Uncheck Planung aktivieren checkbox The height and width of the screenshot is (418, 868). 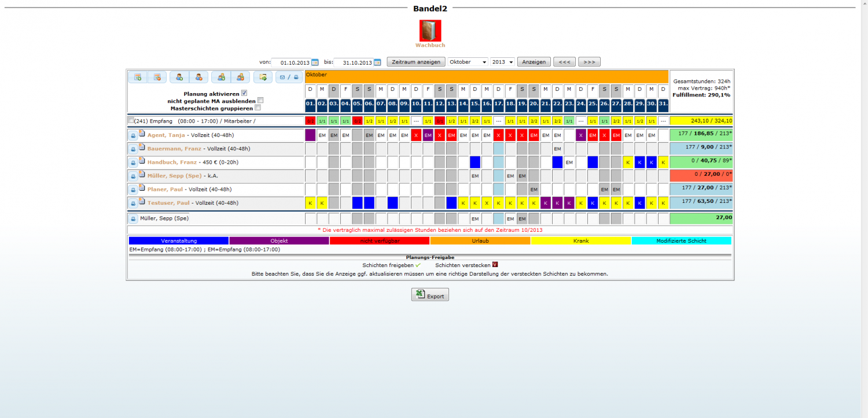(x=244, y=93)
